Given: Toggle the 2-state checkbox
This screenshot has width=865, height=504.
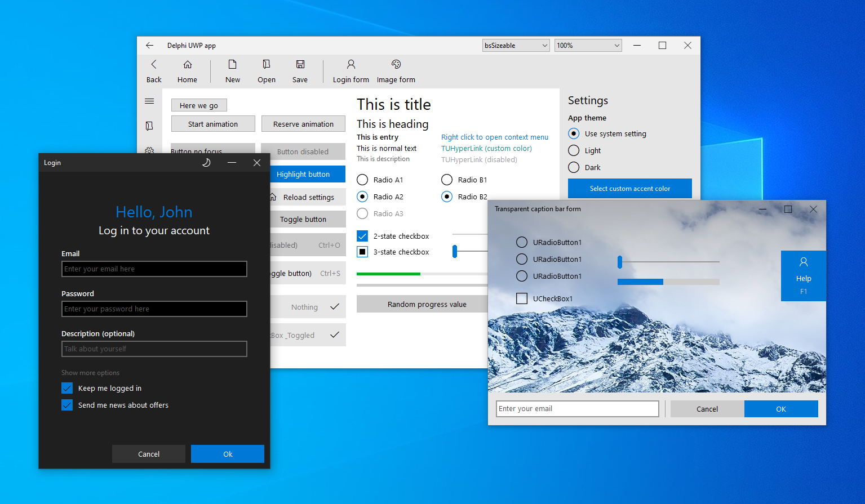Looking at the screenshot, I should [x=361, y=236].
